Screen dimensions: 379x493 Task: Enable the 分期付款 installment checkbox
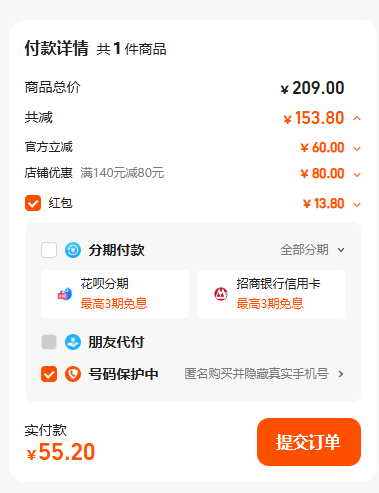click(x=49, y=250)
